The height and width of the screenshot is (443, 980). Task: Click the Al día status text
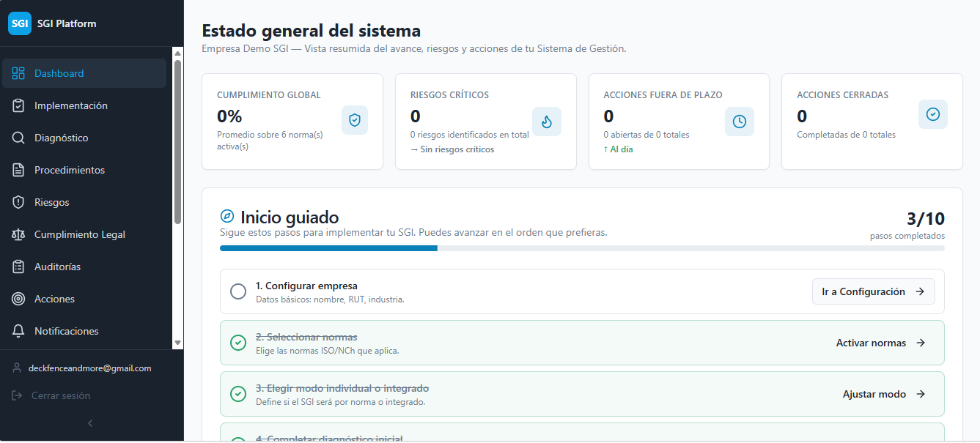618,149
